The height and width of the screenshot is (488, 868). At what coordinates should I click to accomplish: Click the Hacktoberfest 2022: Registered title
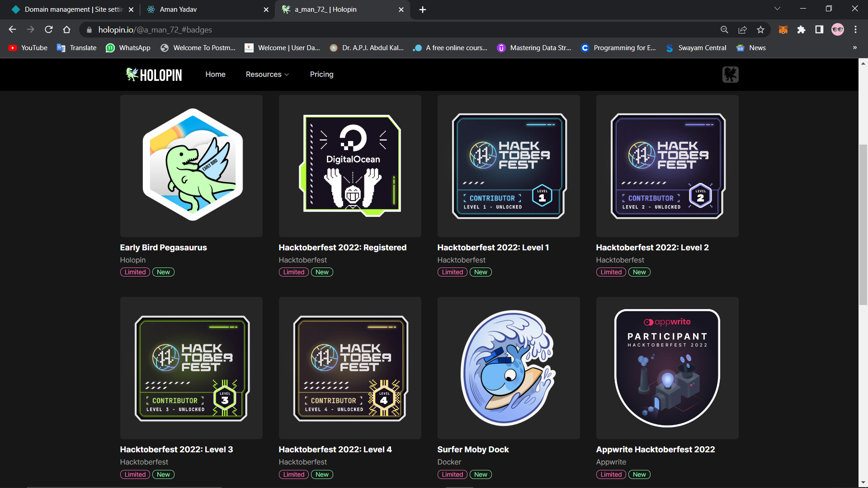point(342,248)
